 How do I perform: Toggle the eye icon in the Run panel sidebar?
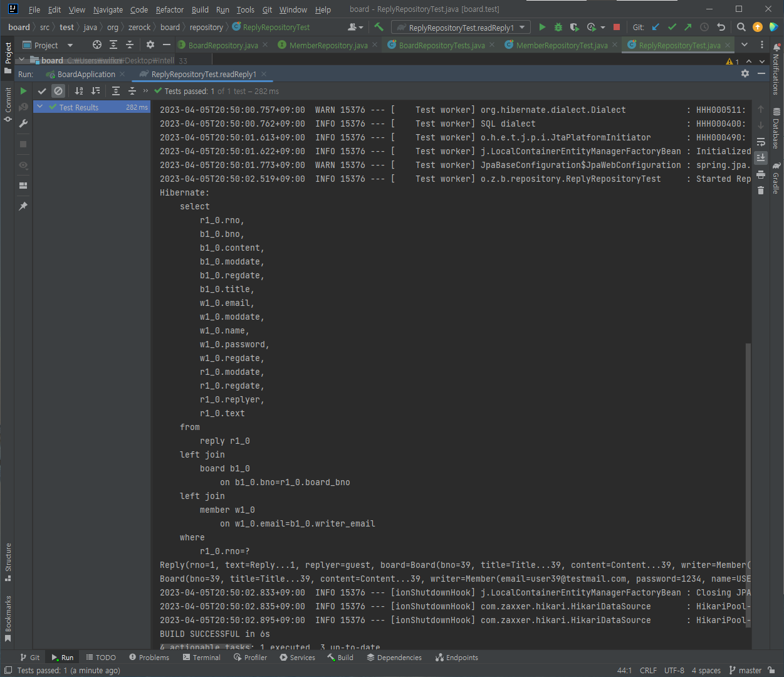[23, 165]
